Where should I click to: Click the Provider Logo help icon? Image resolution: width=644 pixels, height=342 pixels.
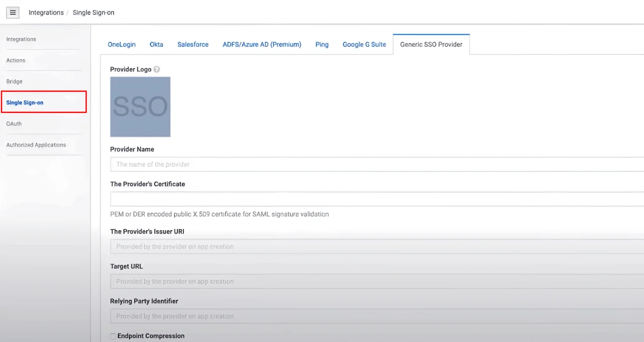[157, 70]
